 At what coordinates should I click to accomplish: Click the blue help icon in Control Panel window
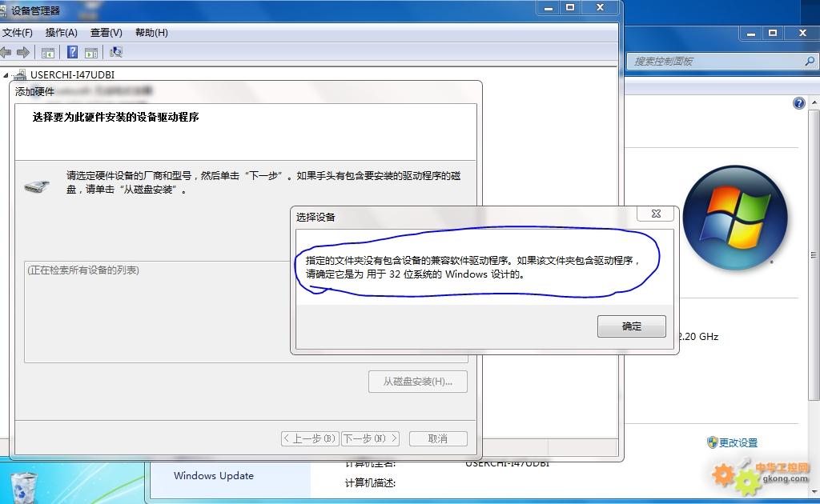(x=798, y=103)
